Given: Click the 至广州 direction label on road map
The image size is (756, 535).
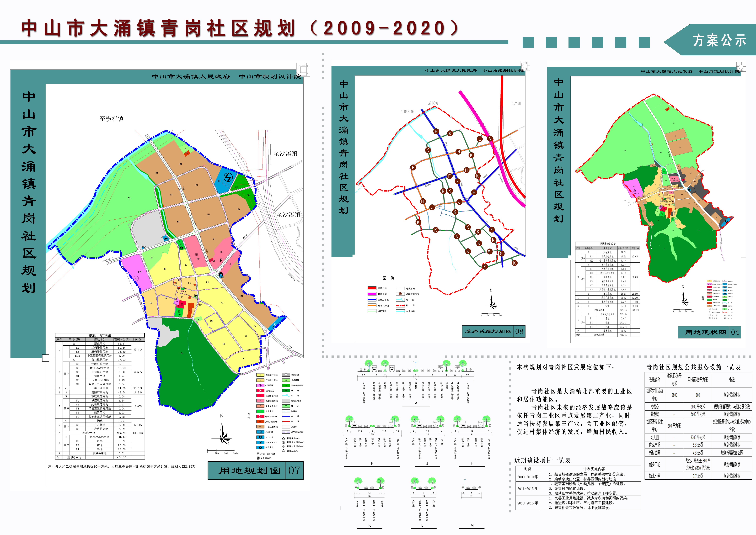Looking at the screenshot, I should point(516,103).
